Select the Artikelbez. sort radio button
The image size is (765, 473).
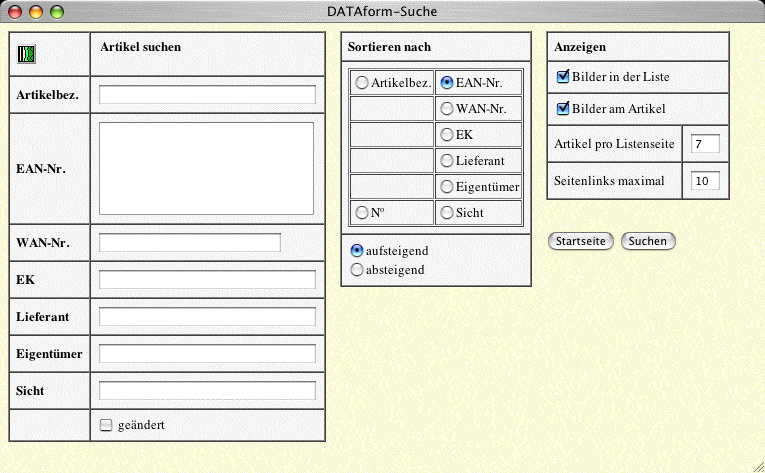pos(362,83)
